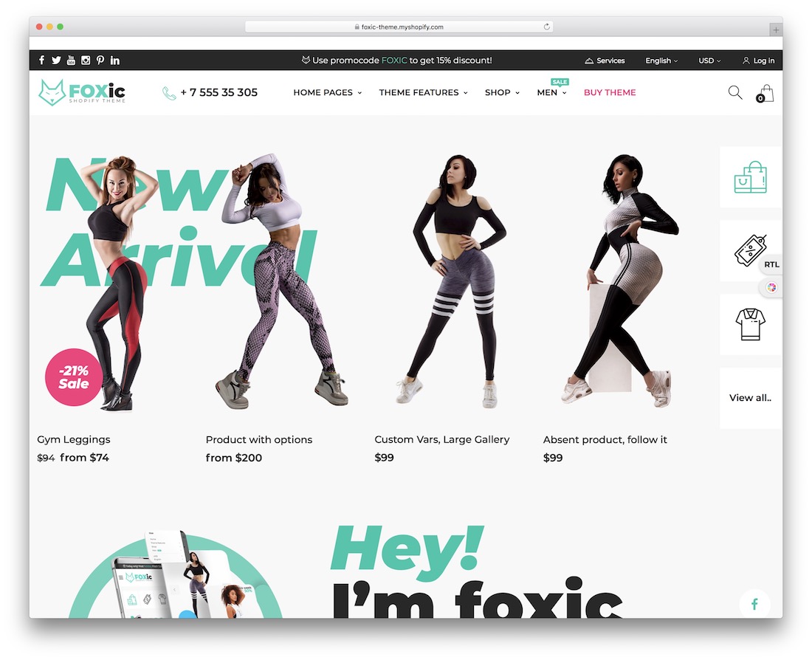Open the Pinterest social icon

[100, 60]
